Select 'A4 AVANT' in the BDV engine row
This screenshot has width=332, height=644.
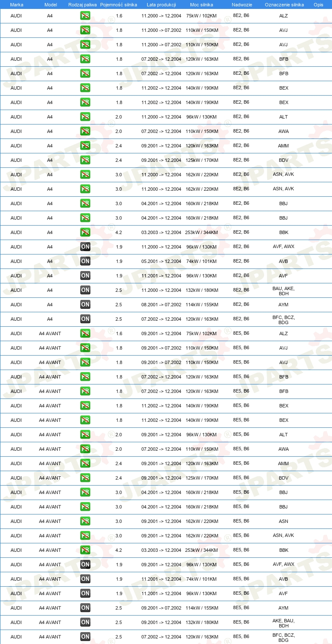point(50,478)
